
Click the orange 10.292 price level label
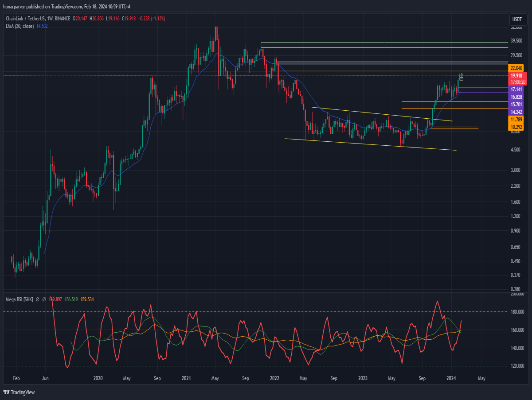pyautogui.click(x=517, y=127)
